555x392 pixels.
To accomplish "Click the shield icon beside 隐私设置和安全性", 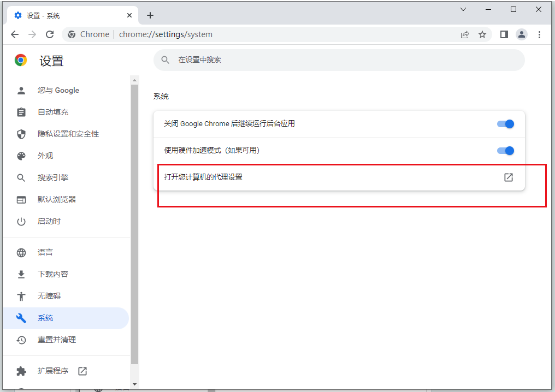I will [21, 134].
